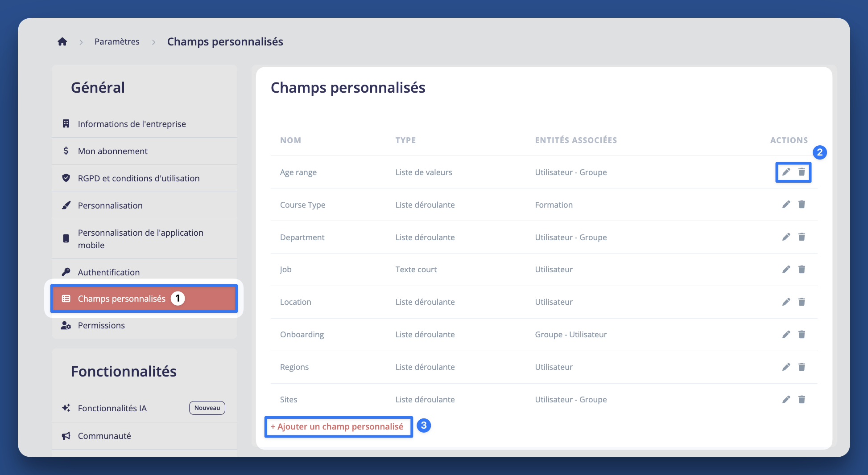868x475 pixels.
Task: Delete the Regions field
Action: (x=802, y=367)
